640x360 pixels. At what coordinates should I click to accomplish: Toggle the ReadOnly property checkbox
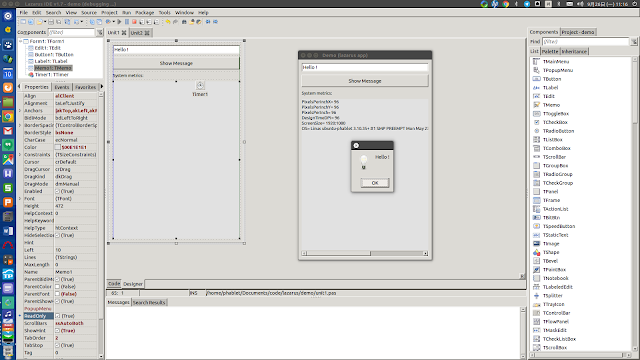58,316
